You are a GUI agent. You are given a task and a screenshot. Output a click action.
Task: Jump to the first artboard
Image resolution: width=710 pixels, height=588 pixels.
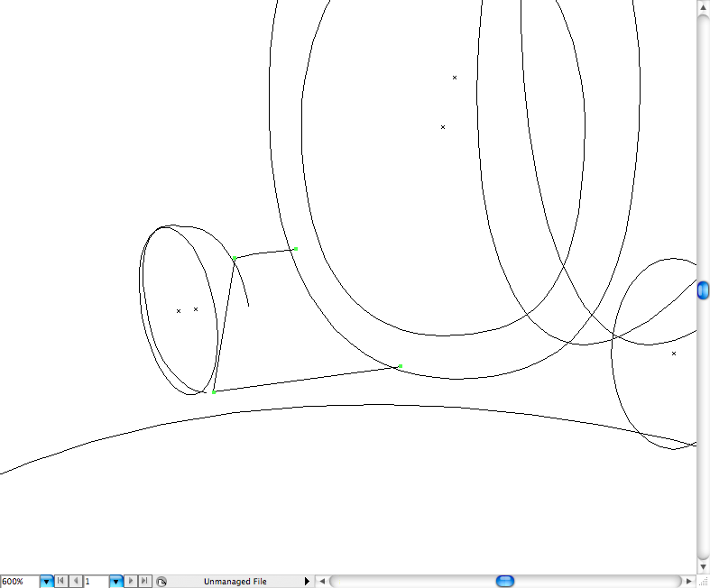[x=61, y=582]
